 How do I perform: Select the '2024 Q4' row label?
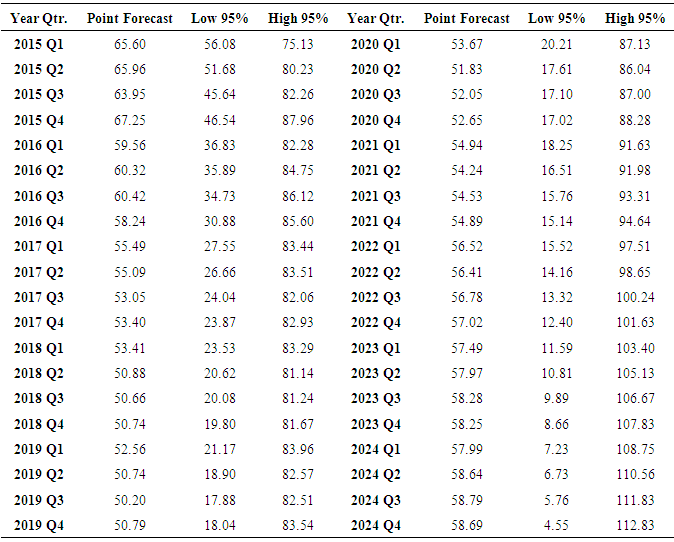click(x=375, y=525)
